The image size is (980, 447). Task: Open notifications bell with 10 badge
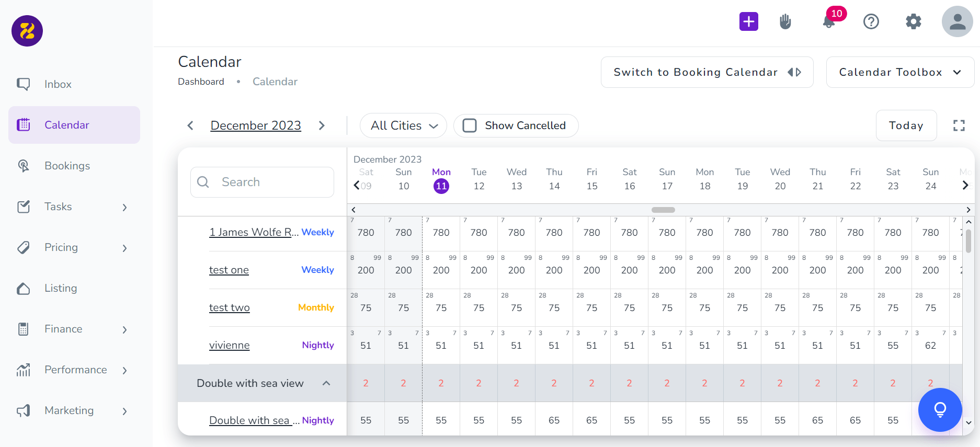pos(829,22)
